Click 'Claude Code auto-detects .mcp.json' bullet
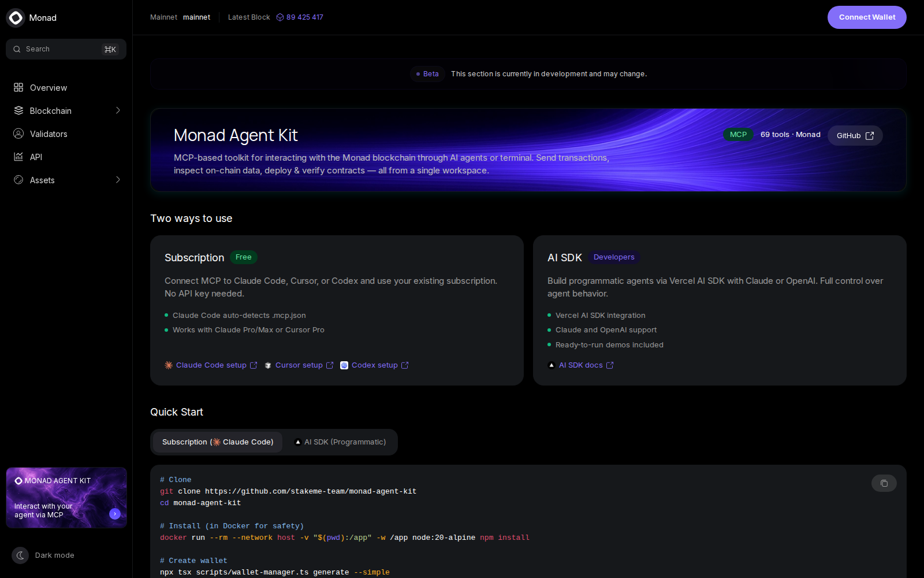The width and height of the screenshot is (924, 578). 239,316
